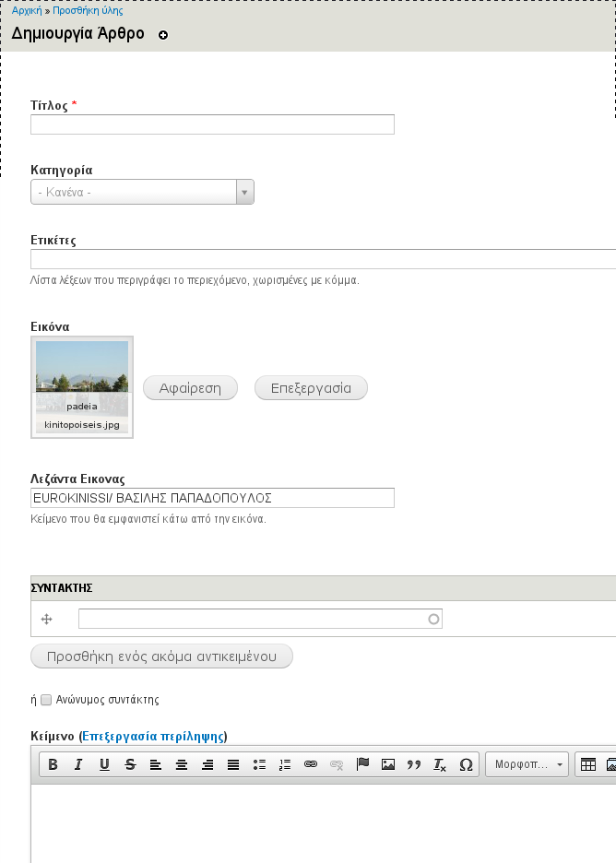Open the Κατηγορία dropdown
This screenshot has width=616, height=863.
pos(142,192)
